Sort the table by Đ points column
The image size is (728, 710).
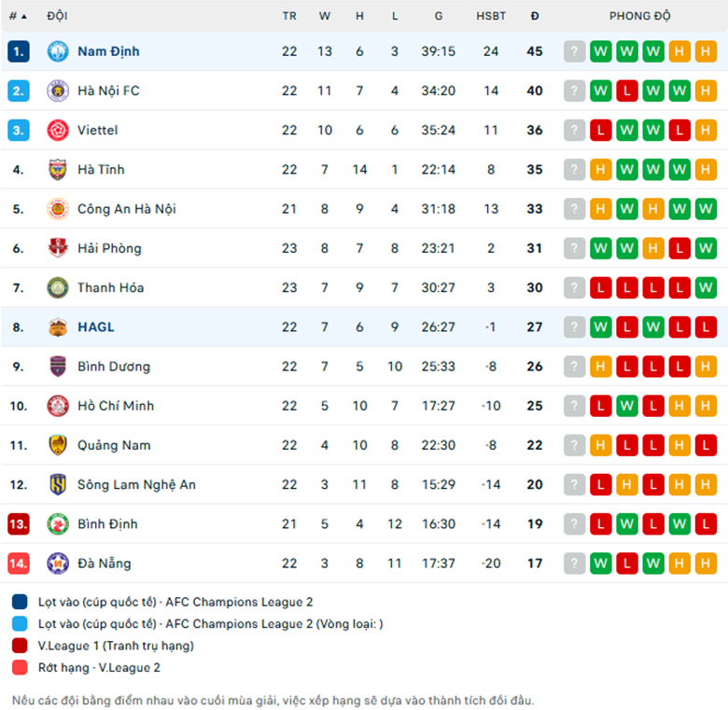[x=535, y=16]
